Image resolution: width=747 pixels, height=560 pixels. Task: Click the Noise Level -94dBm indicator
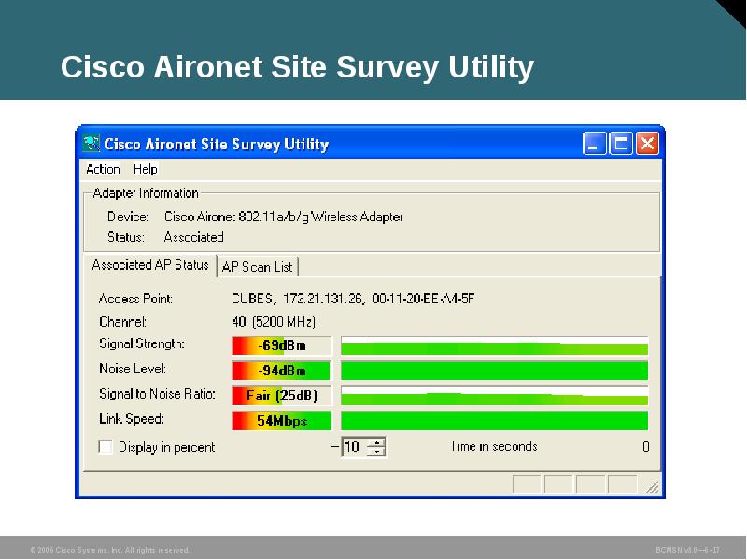(x=280, y=370)
